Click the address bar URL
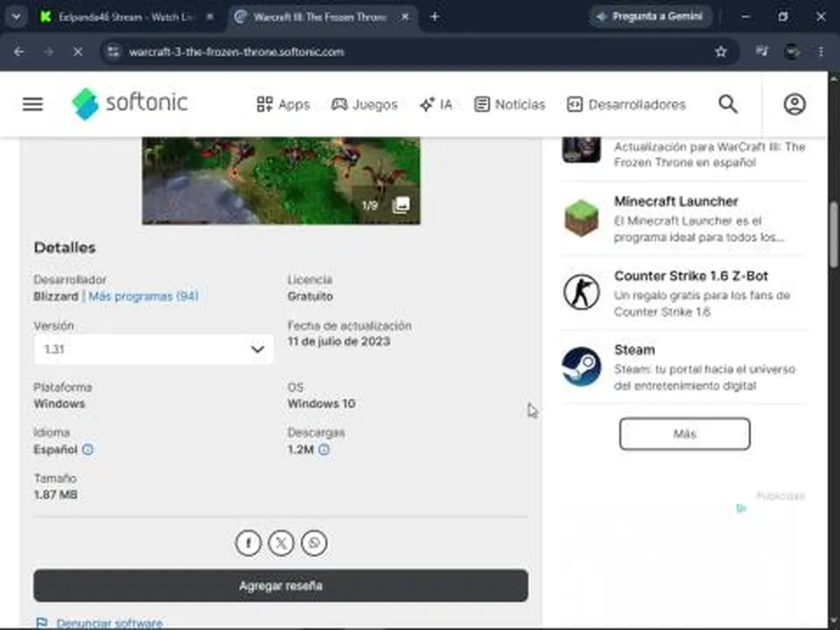840x630 pixels. (x=236, y=52)
